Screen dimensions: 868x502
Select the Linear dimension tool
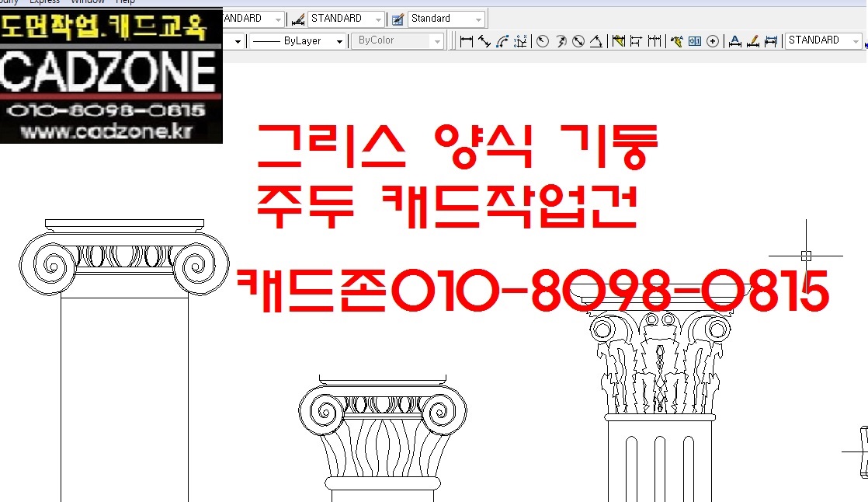pos(466,41)
